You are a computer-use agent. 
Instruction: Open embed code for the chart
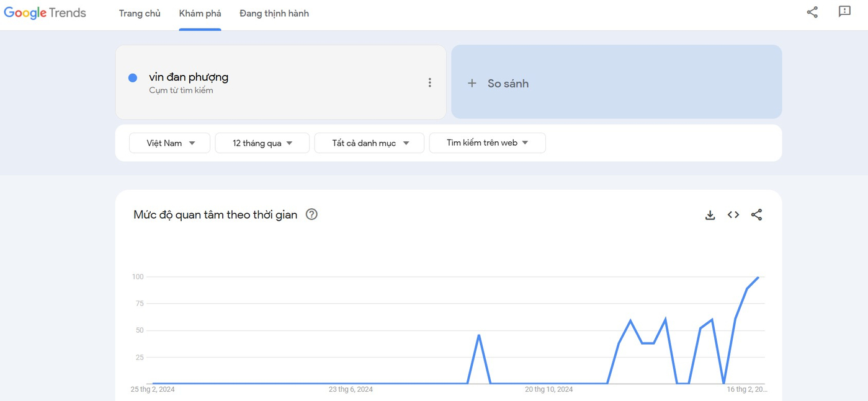733,215
